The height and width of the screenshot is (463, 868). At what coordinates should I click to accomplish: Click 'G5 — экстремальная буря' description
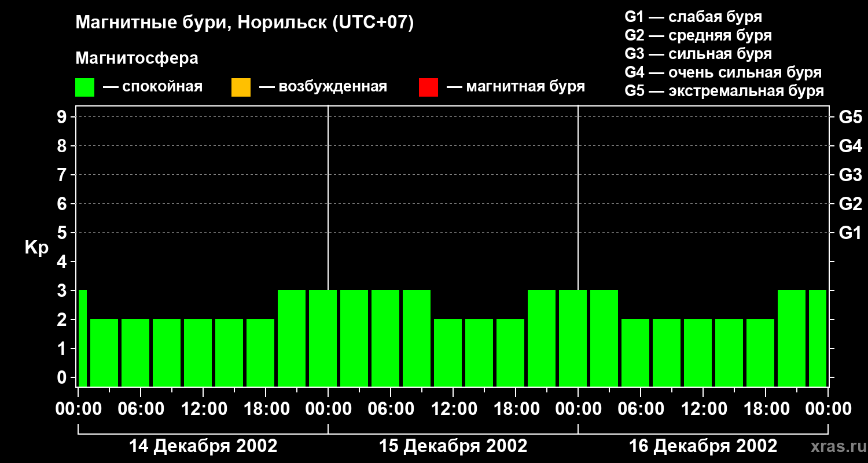pos(724,91)
